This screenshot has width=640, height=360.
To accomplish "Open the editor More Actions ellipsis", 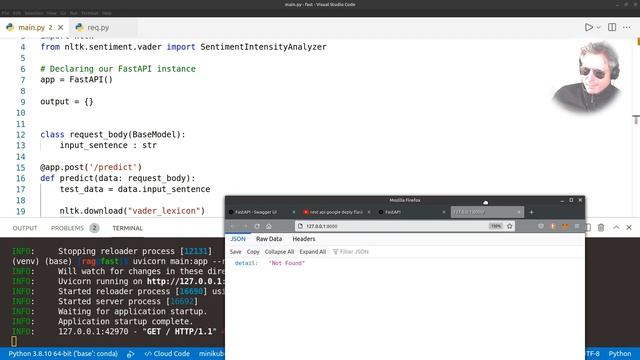I will pyautogui.click(x=627, y=27).
